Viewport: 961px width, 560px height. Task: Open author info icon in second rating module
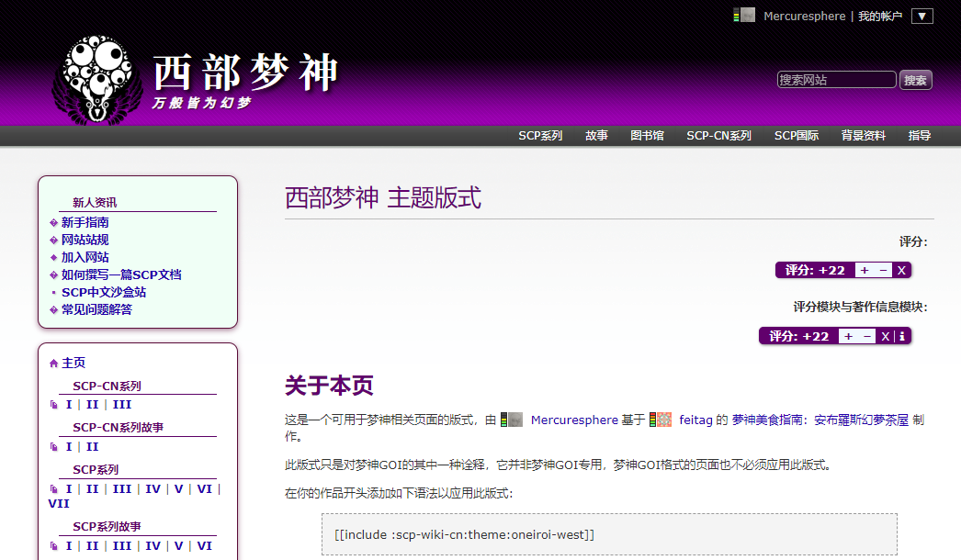point(902,336)
